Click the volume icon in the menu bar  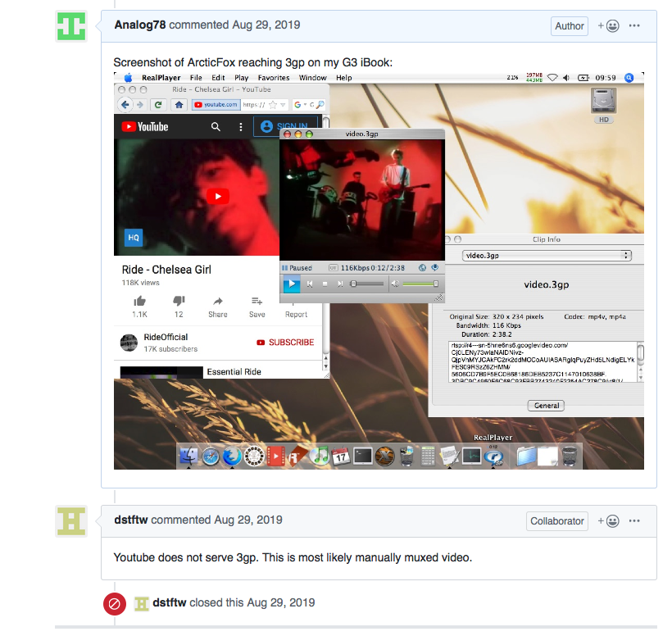pos(566,78)
